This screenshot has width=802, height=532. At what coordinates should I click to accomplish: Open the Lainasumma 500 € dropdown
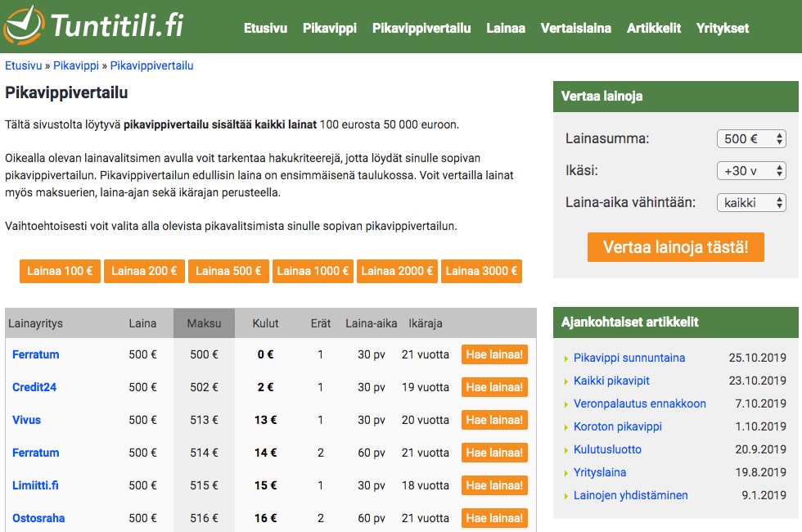tap(751, 138)
